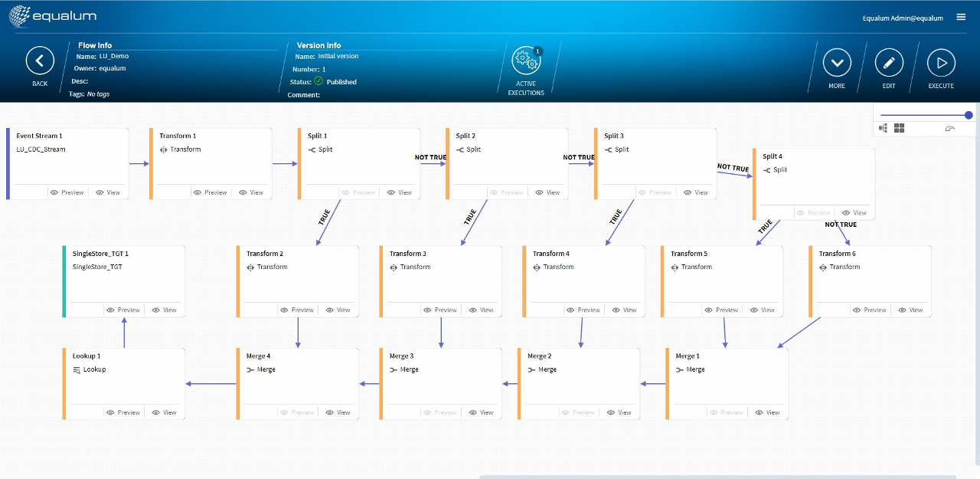Click the Split icon in Split 3 node
The height and width of the screenshot is (479, 980).
click(608, 149)
